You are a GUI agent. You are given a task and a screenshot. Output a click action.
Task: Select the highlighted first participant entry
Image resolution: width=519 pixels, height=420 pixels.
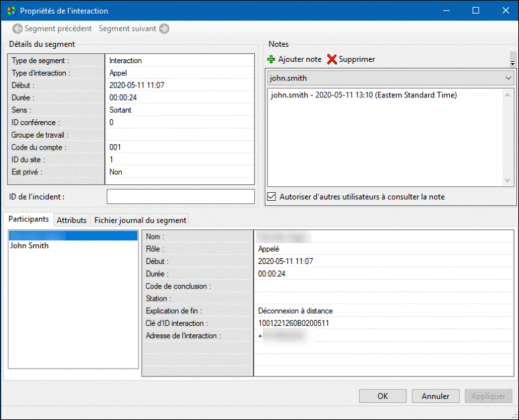click(x=72, y=235)
